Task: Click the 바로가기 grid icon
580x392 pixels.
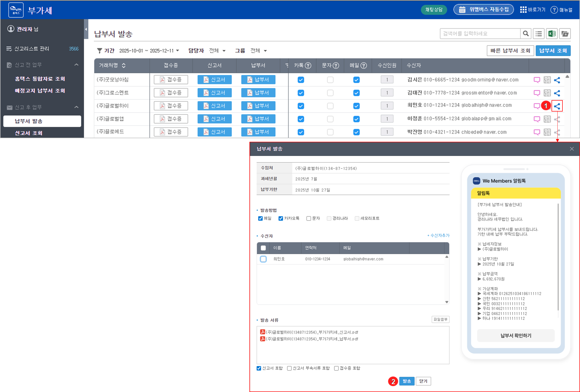Action: (x=523, y=10)
